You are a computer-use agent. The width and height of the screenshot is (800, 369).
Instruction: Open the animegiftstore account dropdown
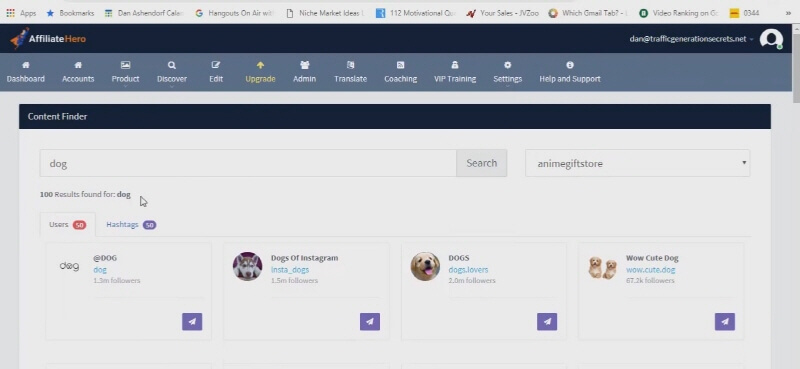(x=637, y=163)
